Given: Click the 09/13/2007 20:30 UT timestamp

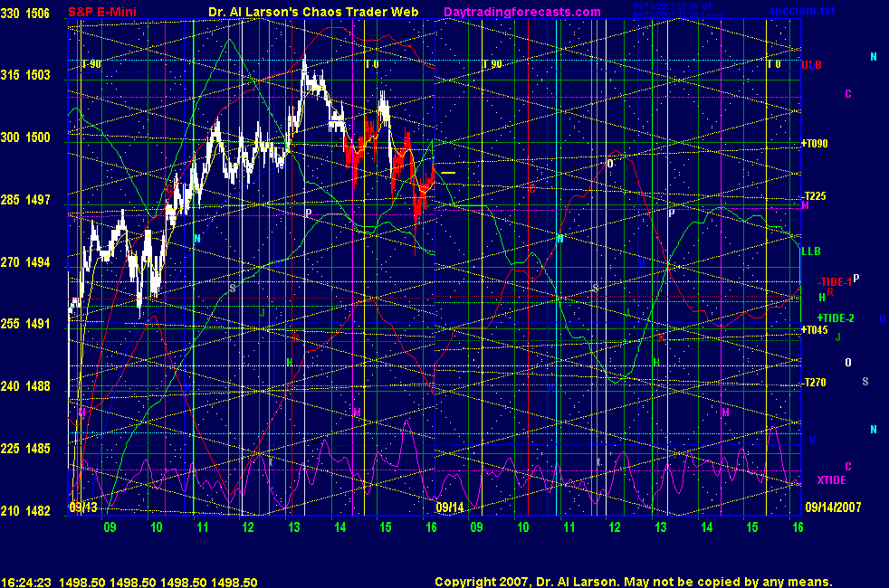Looking at the screenshot, I should [673, 6].
